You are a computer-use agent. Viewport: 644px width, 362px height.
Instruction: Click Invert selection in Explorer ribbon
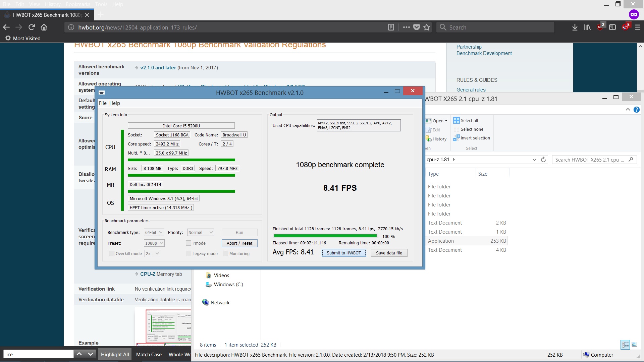coord(472,138)
